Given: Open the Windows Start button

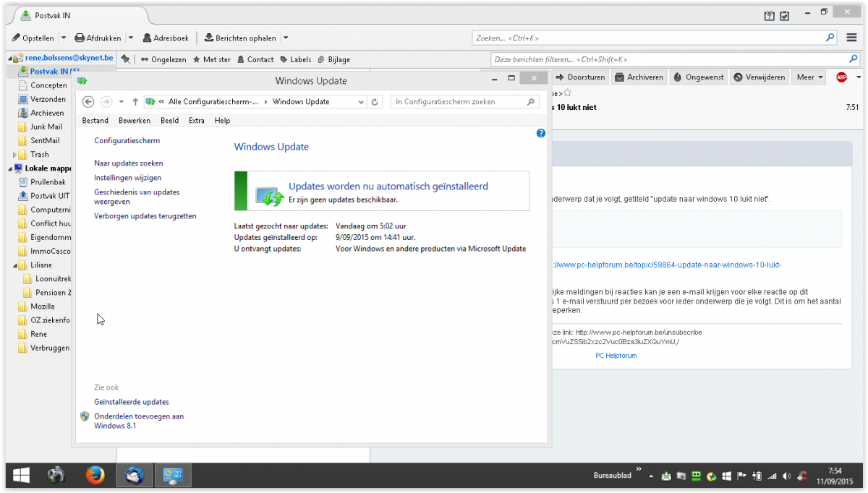Looking at the screenshot, I should (21, 475).
